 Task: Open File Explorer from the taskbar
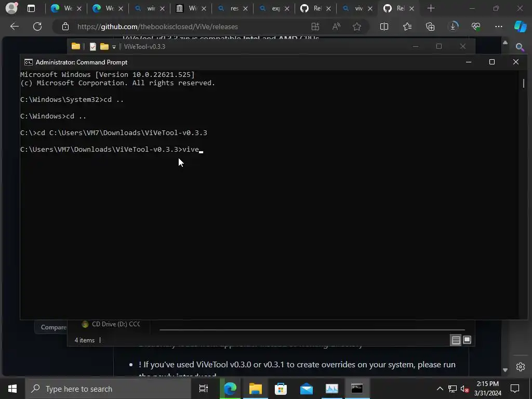[255, 389]
